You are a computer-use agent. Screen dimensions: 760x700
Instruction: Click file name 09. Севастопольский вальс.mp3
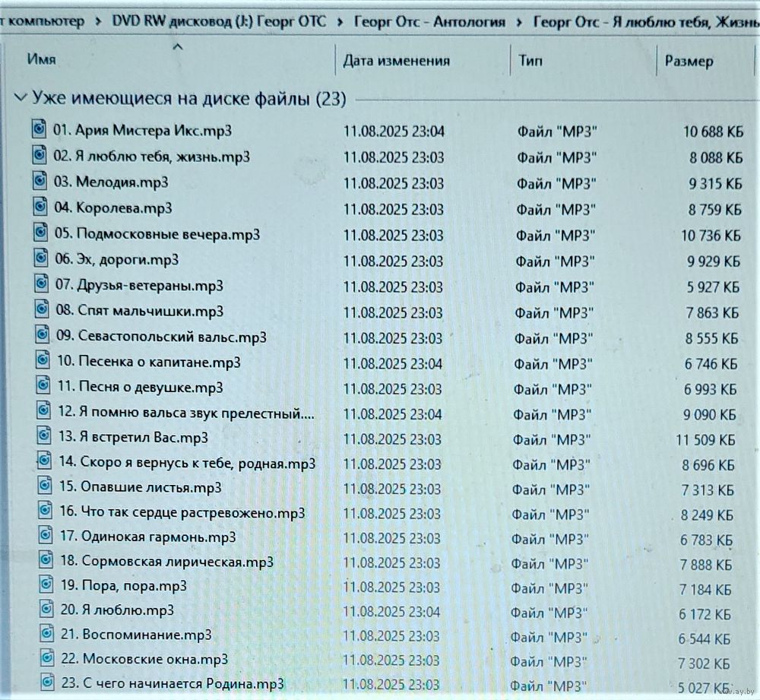[161, 337]
